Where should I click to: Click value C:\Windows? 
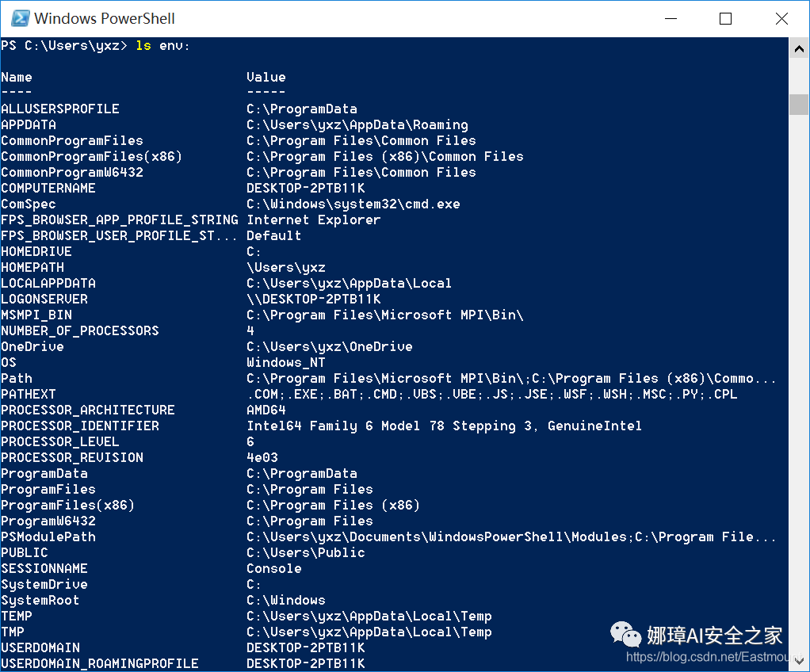click(x=286, y=601)
